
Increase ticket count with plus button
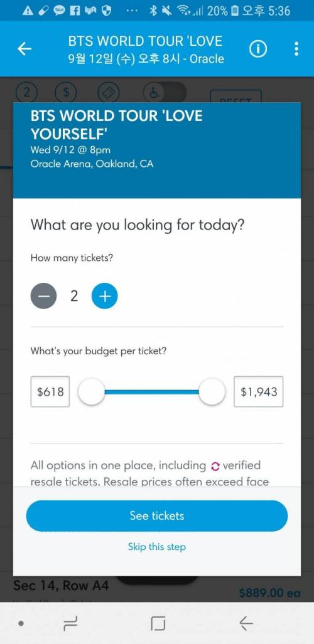(x=104, y=296)
